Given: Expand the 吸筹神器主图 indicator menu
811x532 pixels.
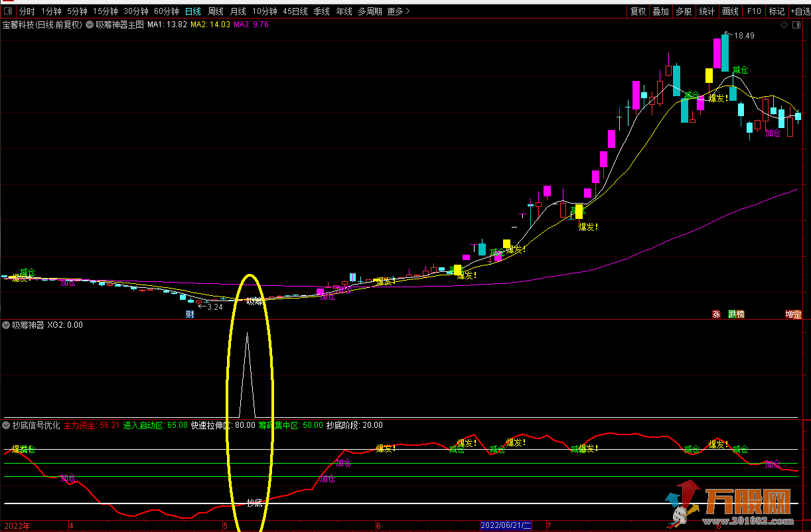Looking at the screenshot, I should tap(90, 25).
